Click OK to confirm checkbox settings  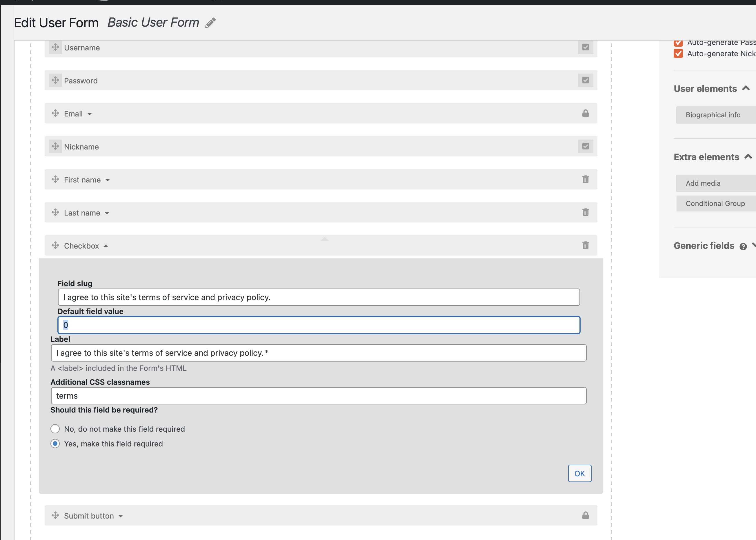click(x=580, y=473)
